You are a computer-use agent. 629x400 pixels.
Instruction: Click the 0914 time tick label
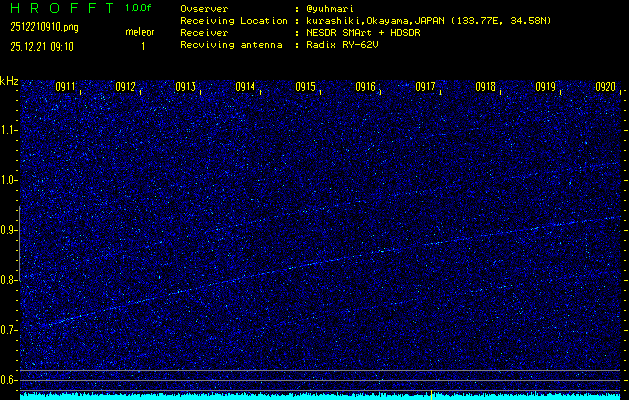pyautogui.click(x=245, y=88)
